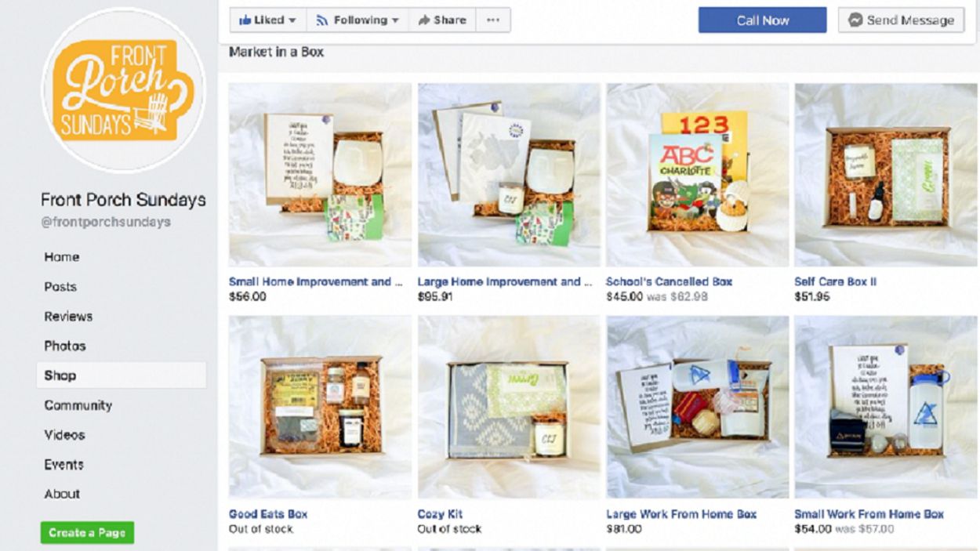Go to the Community section
Image resolution: width=980 pixels, height=551 pixels.
tap(78, 405)
